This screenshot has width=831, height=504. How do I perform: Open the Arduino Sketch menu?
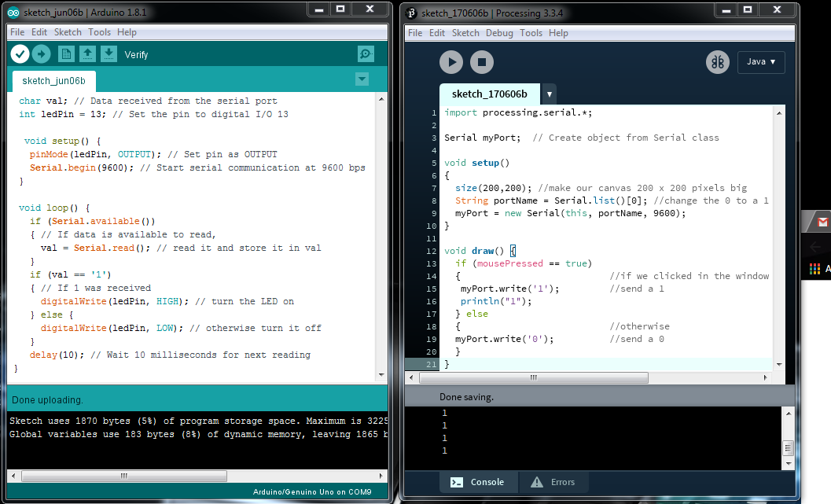(68, 32)
